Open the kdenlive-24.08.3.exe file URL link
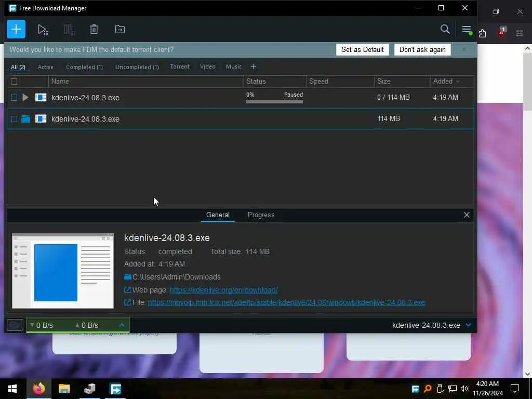Screen dimensions: 532x399 click(286, 302)
